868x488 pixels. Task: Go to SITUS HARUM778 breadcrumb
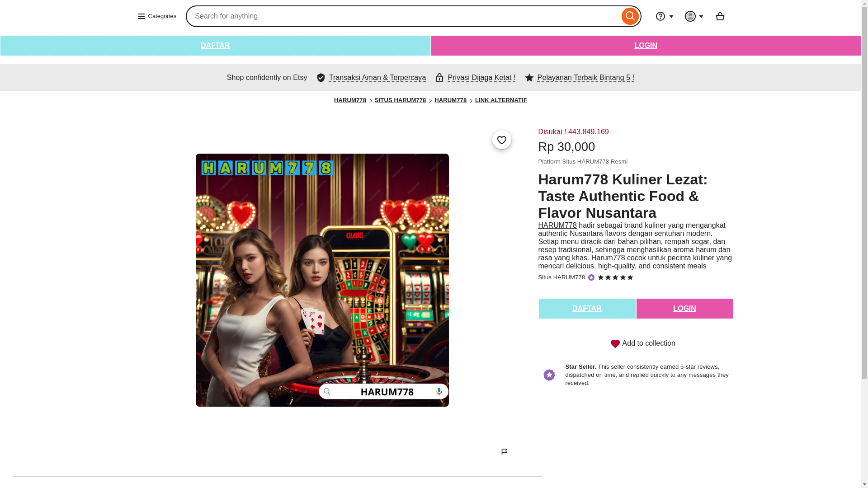pyautogui.click(x=400, y=100)
